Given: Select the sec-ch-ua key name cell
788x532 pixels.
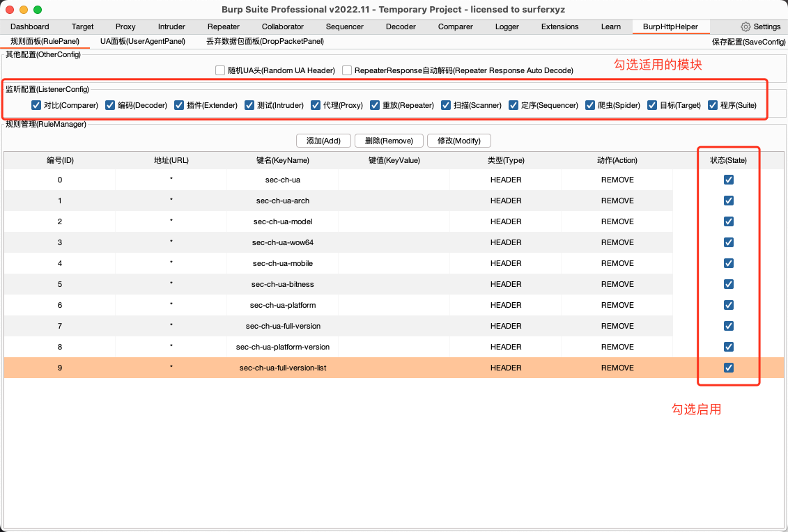Looking at the screenshot, I should (283, 180).
